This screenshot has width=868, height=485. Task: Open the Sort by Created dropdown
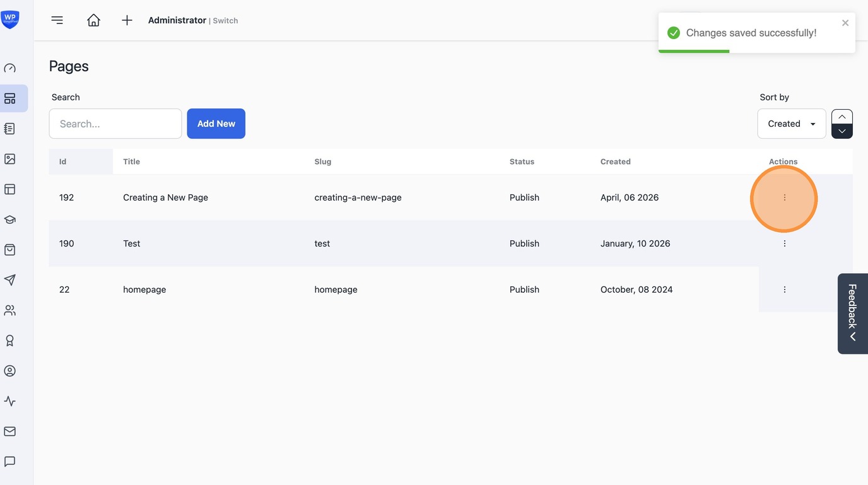(792, 124)
